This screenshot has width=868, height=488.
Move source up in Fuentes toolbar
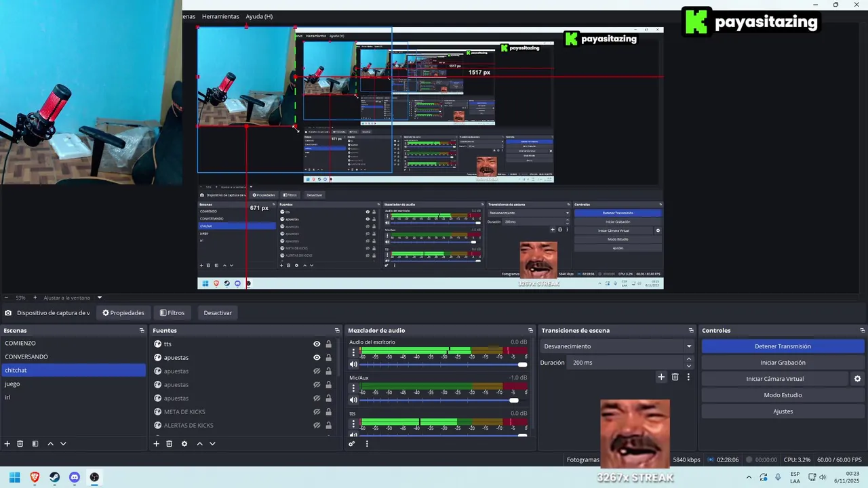pos(199,444)
